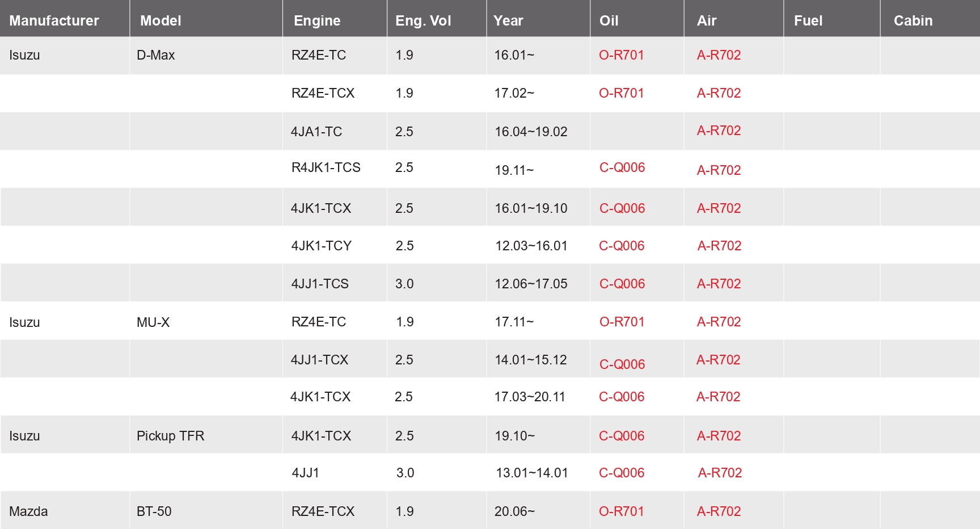
Task: Click C-Q006 link in the 4JJ1-TCX row
Action: point(622,364)
